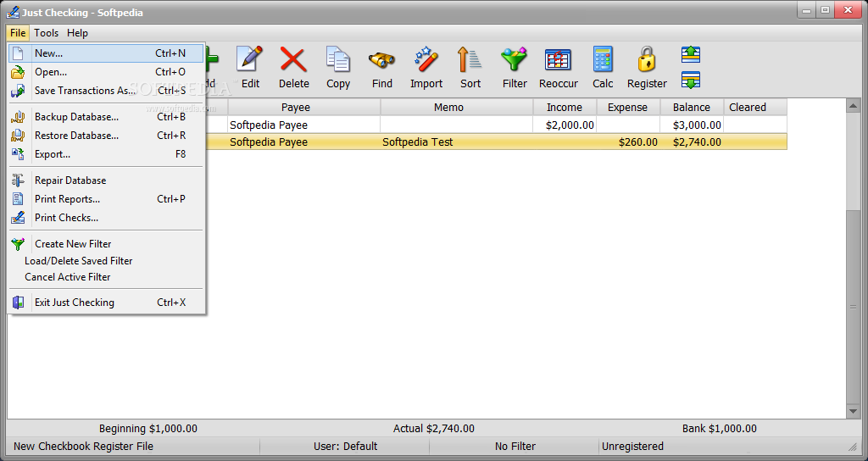Viewport: 868px width, 461px height.
Task: Click the Save Transactions As menu icon
Action: tap(19, 90)
